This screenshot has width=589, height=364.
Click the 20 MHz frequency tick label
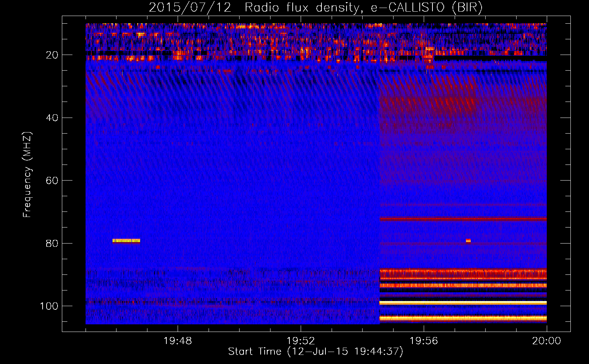point(52,55)
